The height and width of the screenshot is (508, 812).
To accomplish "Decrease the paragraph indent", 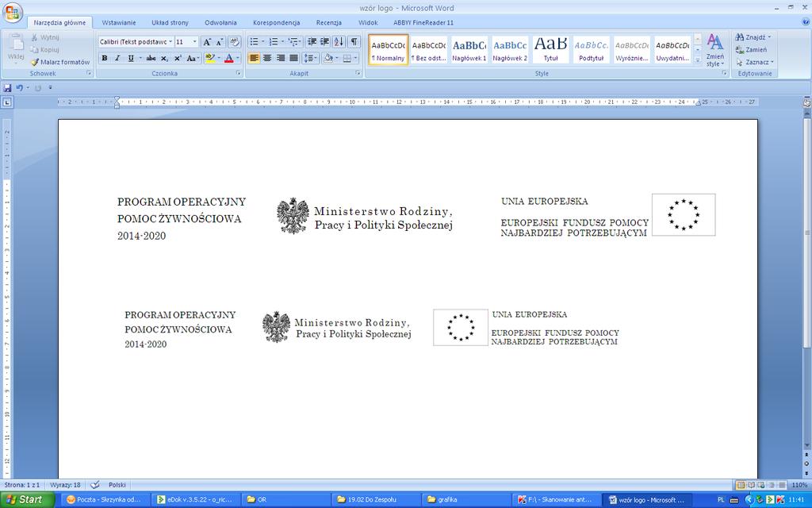I will [312, 42].
